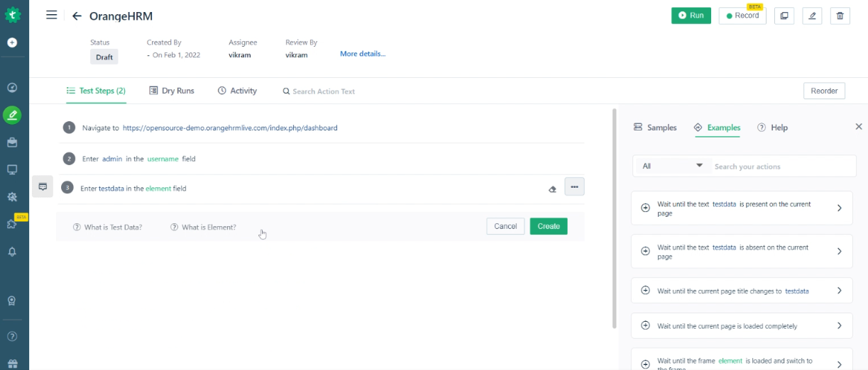Open the briefcase icon in sidebar

pos(12,142)
